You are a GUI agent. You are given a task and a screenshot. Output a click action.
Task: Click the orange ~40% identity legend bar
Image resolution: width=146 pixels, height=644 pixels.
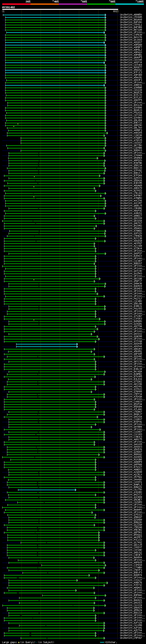point(44,4)
